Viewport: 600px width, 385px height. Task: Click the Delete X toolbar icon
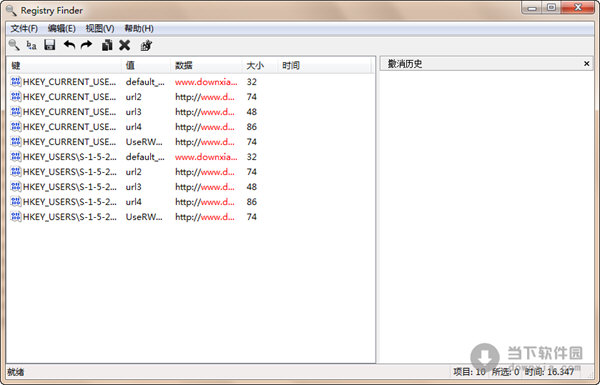pos(124,45)
